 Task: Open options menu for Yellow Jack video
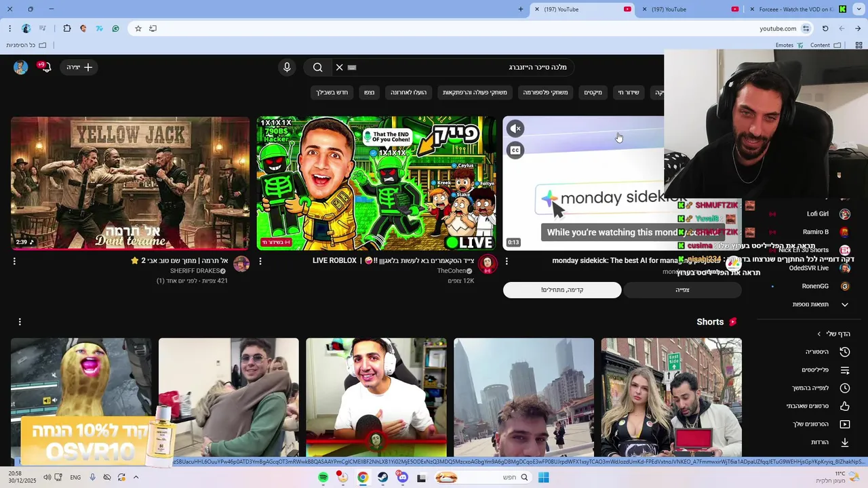tap(14, 261)
